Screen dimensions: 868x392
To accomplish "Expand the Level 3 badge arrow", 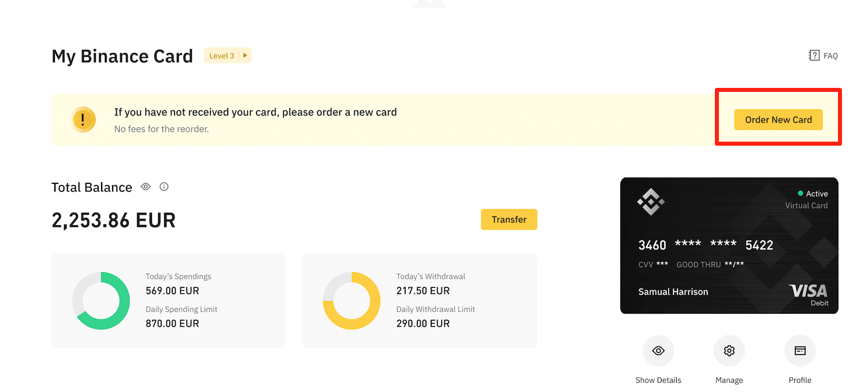I will coord(245,56).
